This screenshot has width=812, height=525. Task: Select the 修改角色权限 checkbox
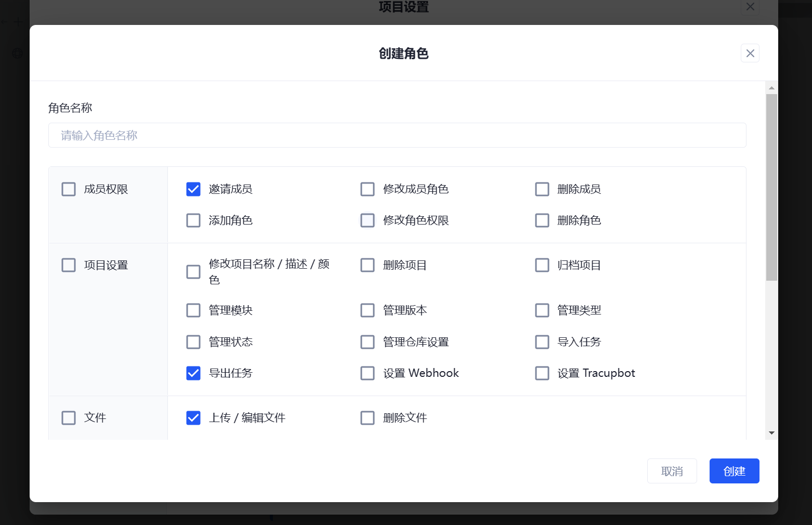(x=368, y=220)
